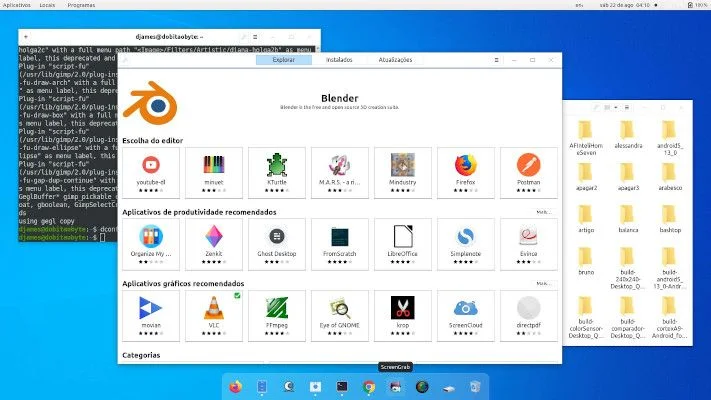This screenshot has width=711, height=400.
Task: Open the Firefox card in Escolha do editor
Action: (x=466, y=173)
